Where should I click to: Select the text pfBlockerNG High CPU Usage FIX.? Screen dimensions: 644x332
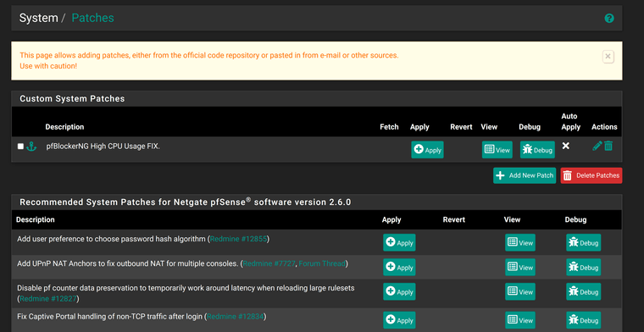(103, 146)
